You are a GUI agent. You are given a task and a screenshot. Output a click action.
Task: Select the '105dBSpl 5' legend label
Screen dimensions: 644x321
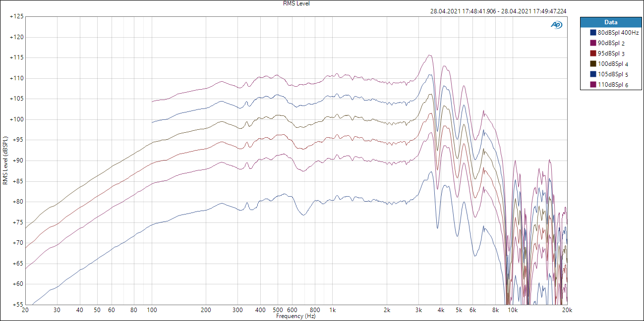tap(613, 74)
